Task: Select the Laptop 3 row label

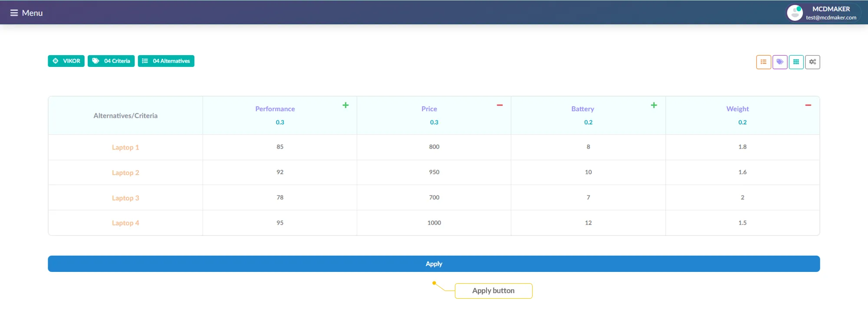Action: click(125, 198)
